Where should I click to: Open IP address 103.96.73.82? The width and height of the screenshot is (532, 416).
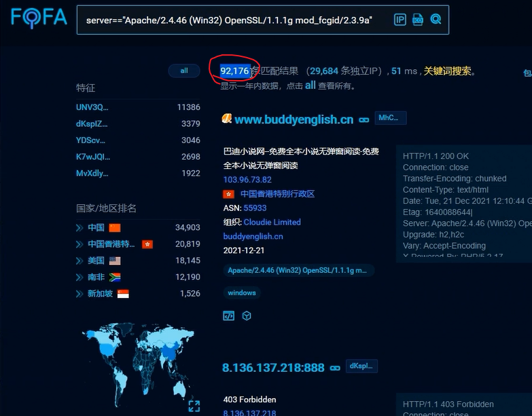[247, 180]
